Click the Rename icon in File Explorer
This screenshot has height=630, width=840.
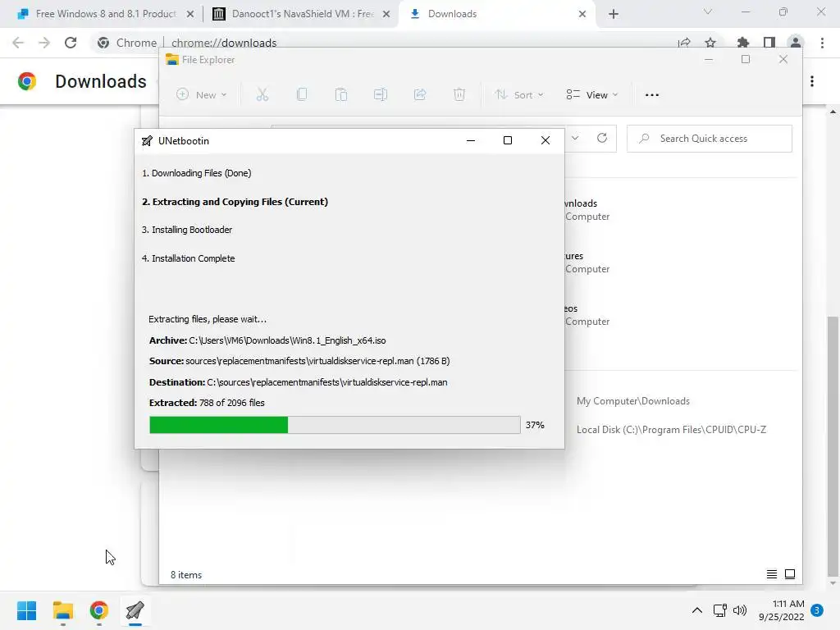click(x=381, y=95)
